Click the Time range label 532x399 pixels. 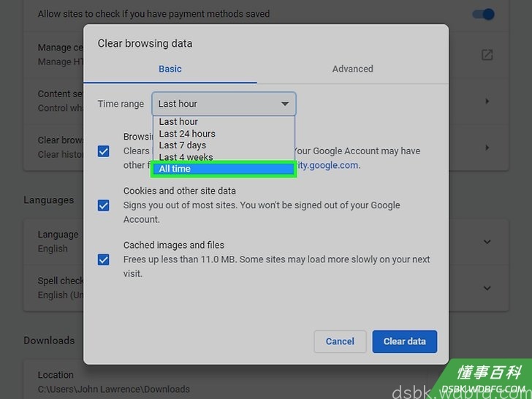click(121, 104)
